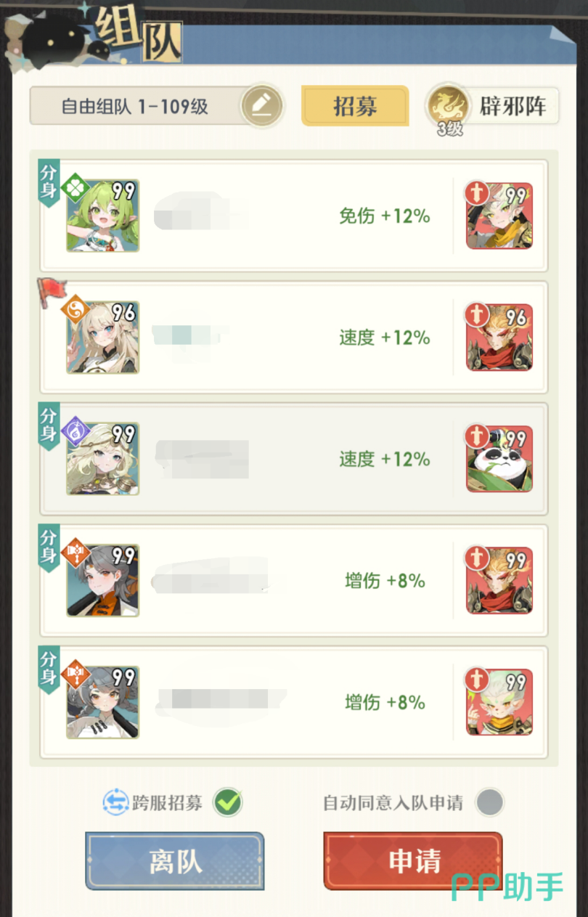Select the fifth row white-haired elf companion
588x917 pixels.
[499, 702]
